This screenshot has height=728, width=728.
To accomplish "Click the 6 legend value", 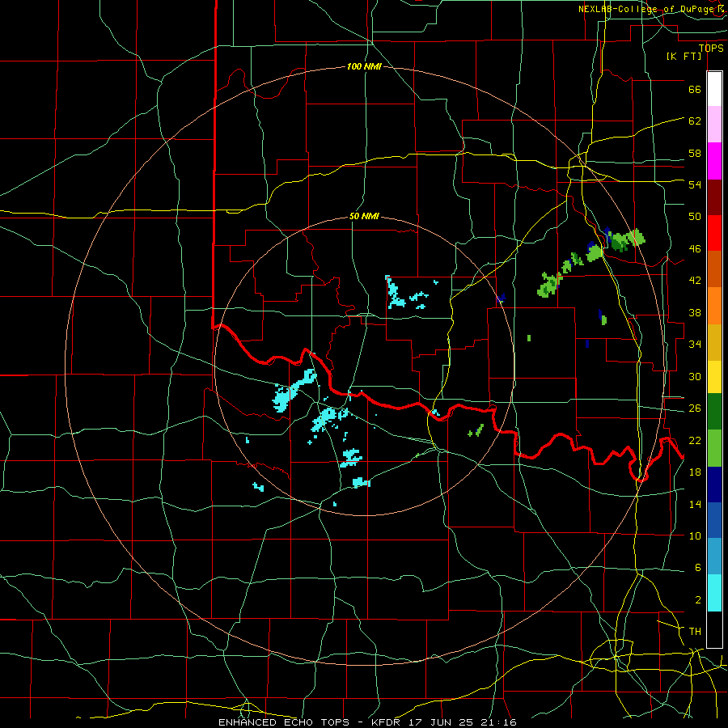I will pyautogui.click(x=697, y=568).
